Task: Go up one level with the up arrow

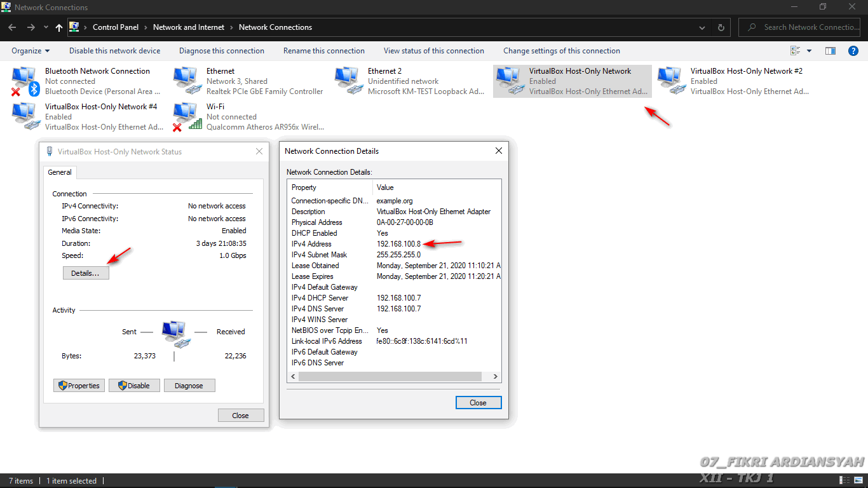Action: [x=59, y=27]
